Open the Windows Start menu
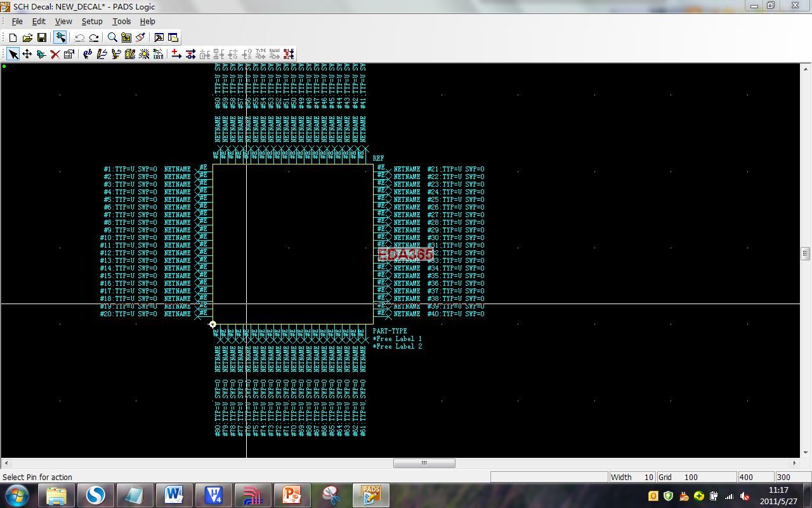 pyautogui.click(x=17, y=495)
